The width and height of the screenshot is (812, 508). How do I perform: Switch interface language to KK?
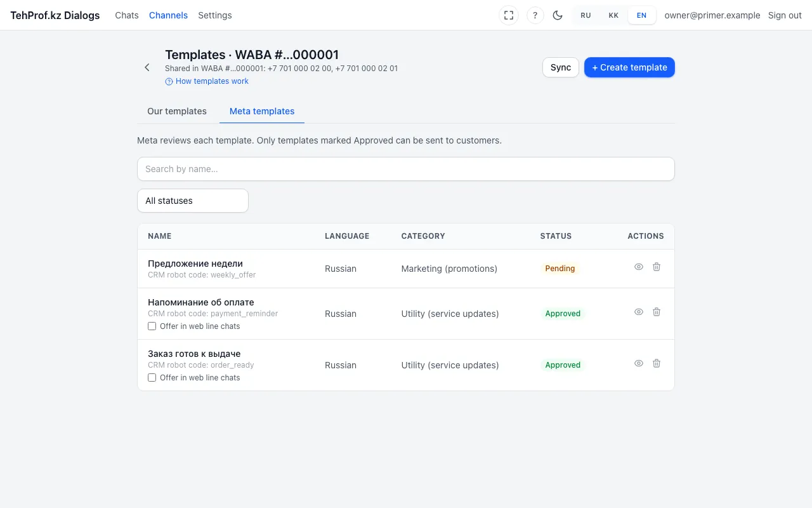(613, 15)
